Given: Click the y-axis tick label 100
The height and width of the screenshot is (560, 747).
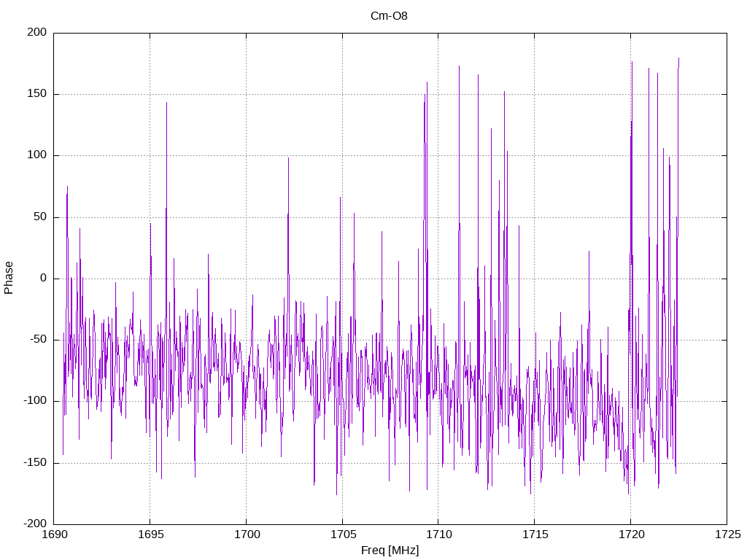Looking at the screenshot, I should 37,155.
